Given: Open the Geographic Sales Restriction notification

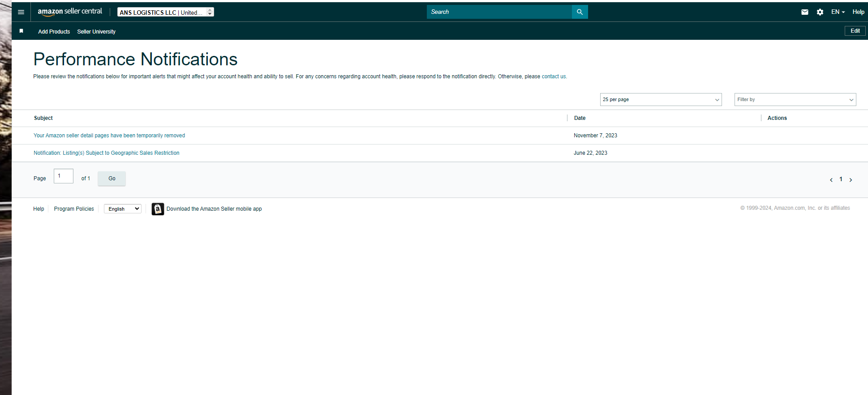Looking at the screenshot, I should pos(107,153).
